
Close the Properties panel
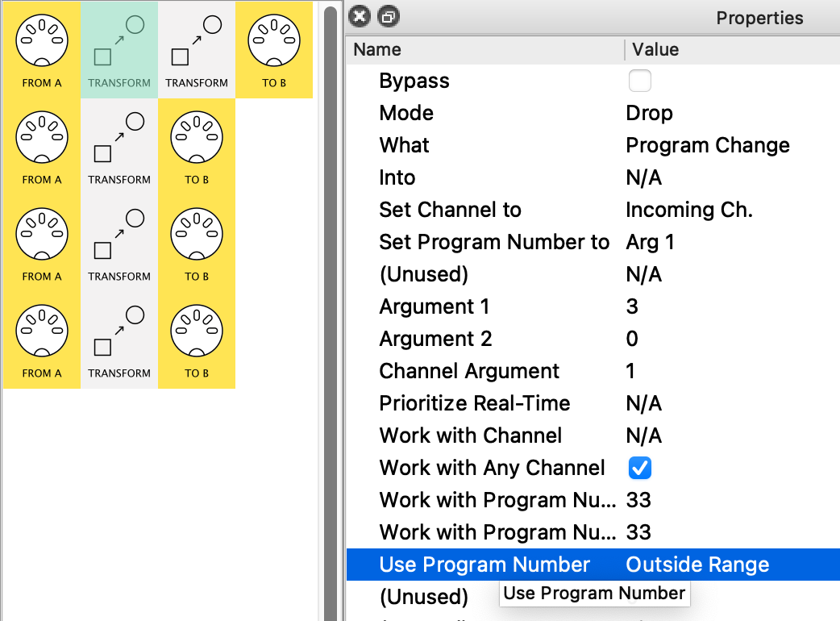361,16
